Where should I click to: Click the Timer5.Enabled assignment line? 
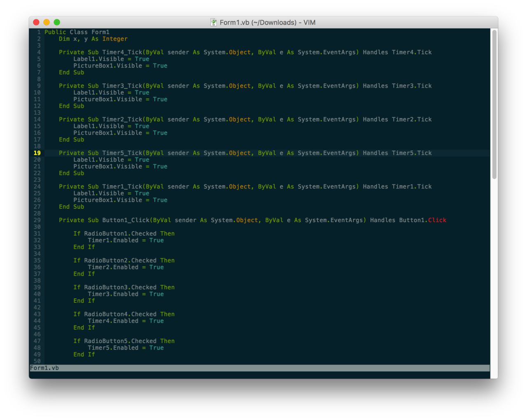tap(126, 348)
